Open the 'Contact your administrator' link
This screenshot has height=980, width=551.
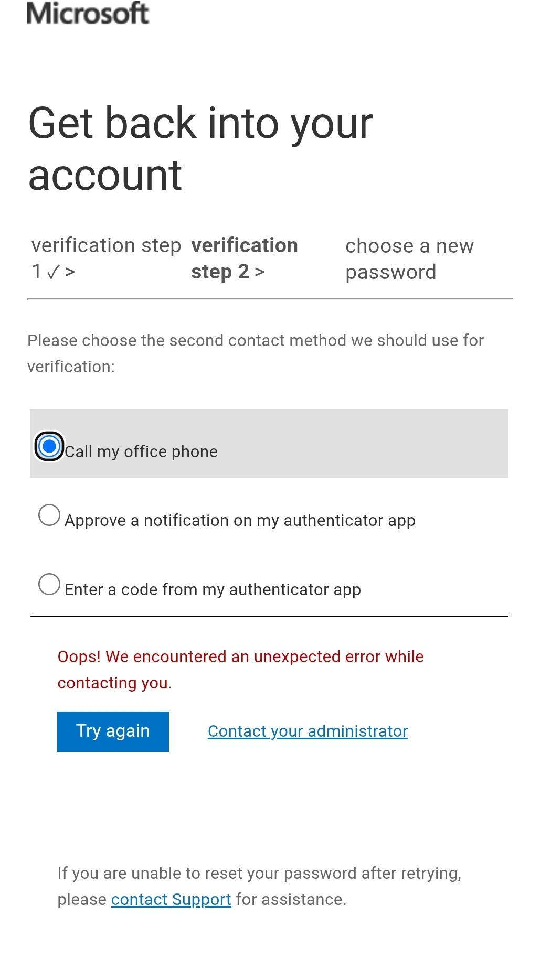pyautogui.click(x=307, y=731)
